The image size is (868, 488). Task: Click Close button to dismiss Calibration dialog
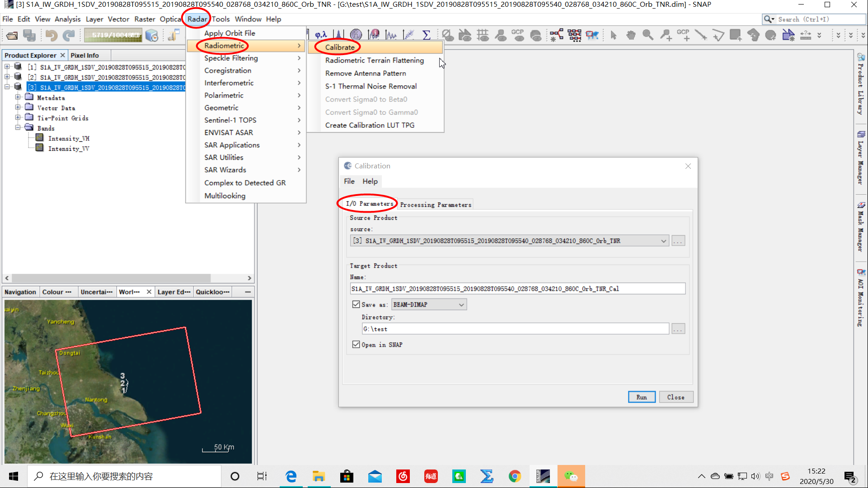pos(675,397)
